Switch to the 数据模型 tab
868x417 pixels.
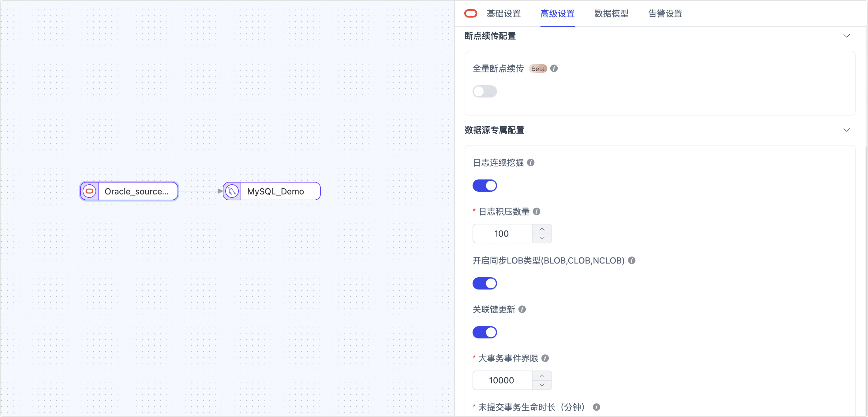click(611, 14)
